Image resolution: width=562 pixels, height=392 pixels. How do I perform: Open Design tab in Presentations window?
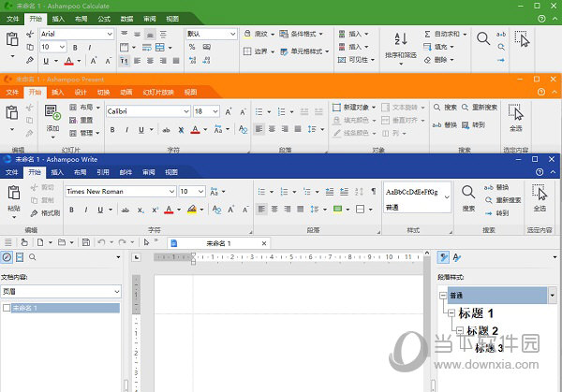coord(81,93)
